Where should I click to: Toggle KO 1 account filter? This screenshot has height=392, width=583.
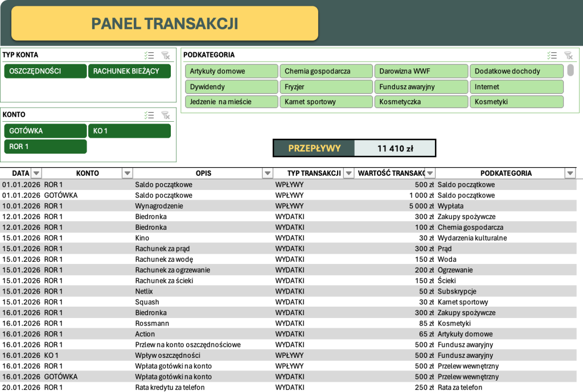coord(129,131)
